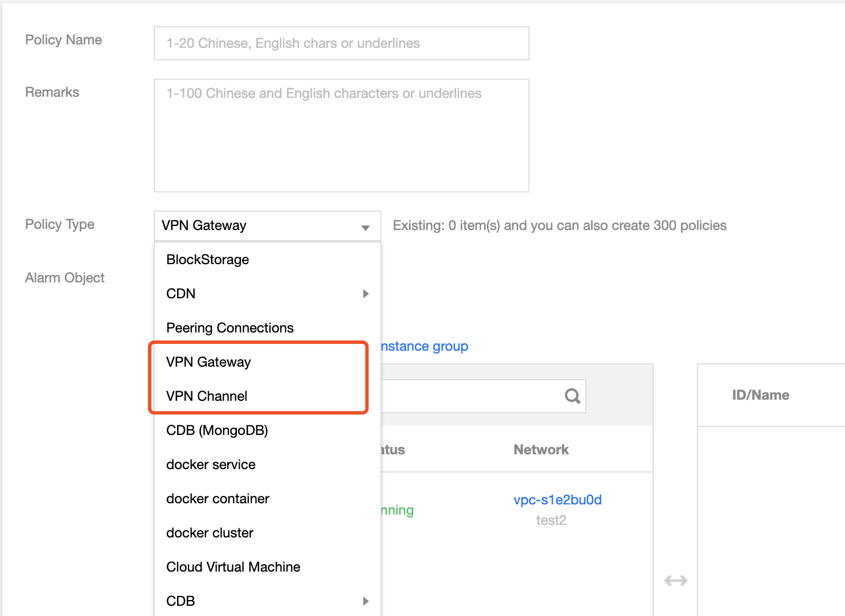The height and width of the screenshot is (616, 845).
Task: Choose Peering Connections policy type
Action: [230, 328]
